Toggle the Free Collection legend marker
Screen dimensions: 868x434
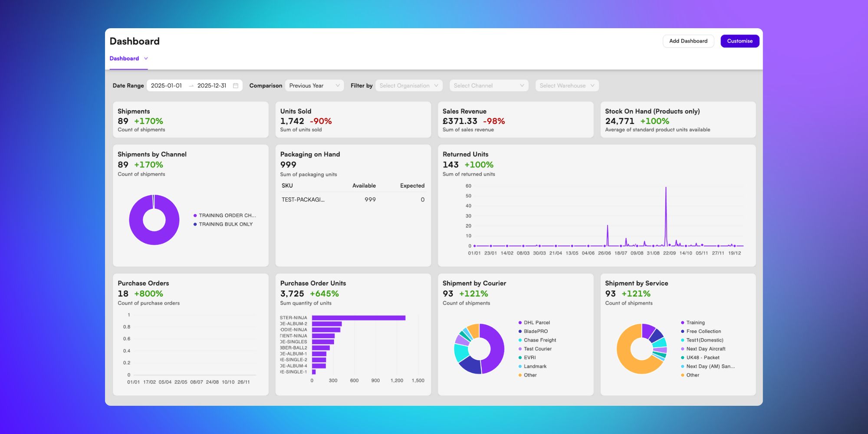pyautogui.click(x=683, y=332)
